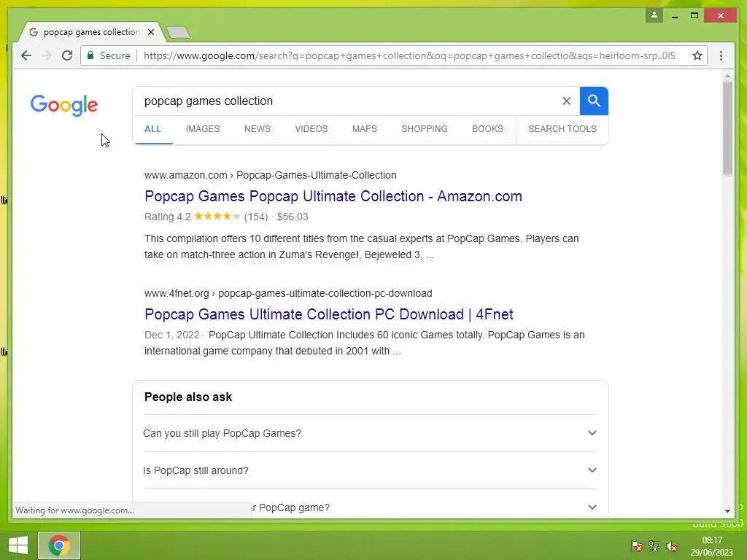Click the browser forward arrow
This screenshot has width=747, height=560.
tap(46, 55)
